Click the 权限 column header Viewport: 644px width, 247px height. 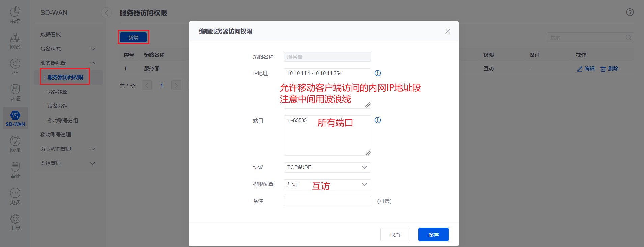[x=488, y=55]
